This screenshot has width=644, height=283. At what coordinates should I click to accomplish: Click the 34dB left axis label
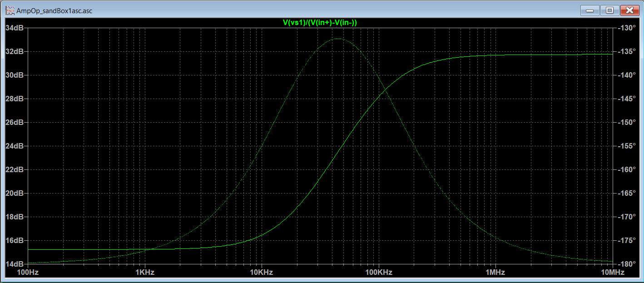[15, 28]
